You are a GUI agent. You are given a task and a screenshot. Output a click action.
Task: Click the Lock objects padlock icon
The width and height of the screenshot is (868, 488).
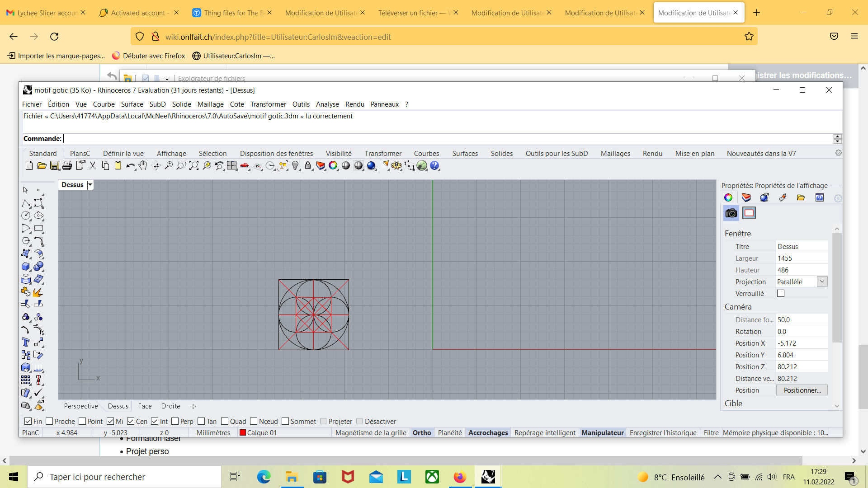pos(308,166)
